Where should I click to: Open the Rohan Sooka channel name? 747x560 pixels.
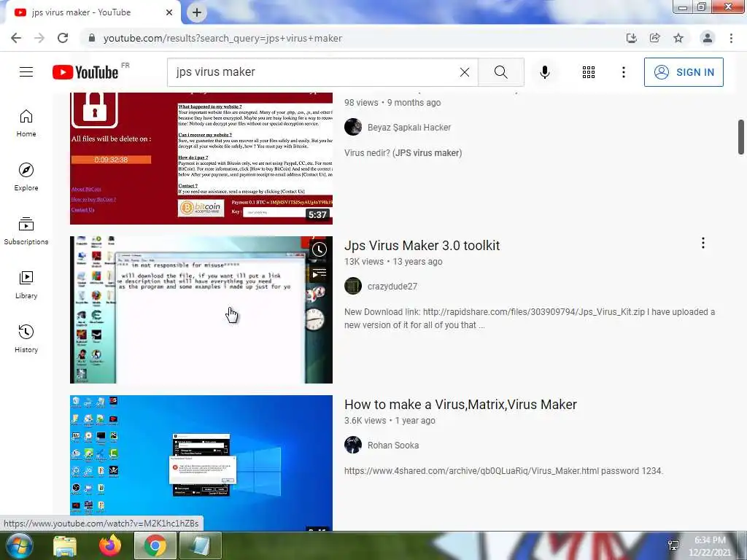pos(393,446)
